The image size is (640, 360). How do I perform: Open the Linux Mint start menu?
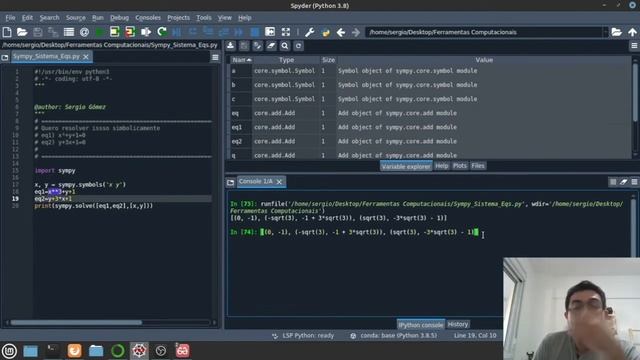point(9,351)
